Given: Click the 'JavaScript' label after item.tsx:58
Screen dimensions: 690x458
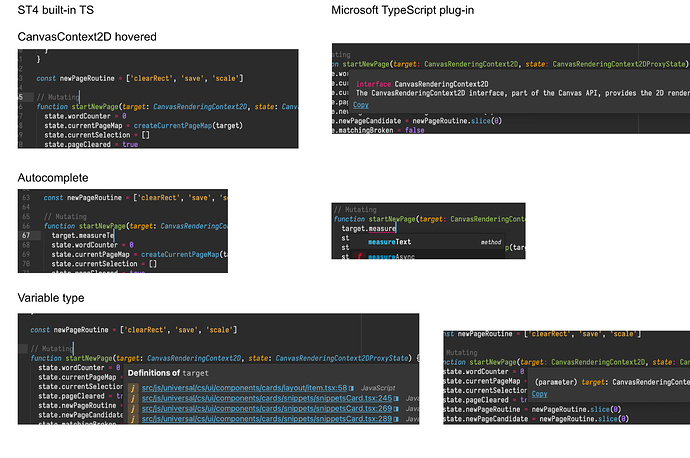Looking at the screenshot, I should [x=378, y=388].
